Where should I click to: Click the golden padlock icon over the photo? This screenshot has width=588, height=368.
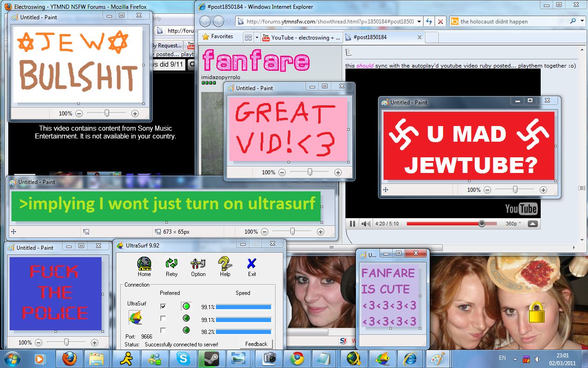pyautogui.click(x=536, y=312)
